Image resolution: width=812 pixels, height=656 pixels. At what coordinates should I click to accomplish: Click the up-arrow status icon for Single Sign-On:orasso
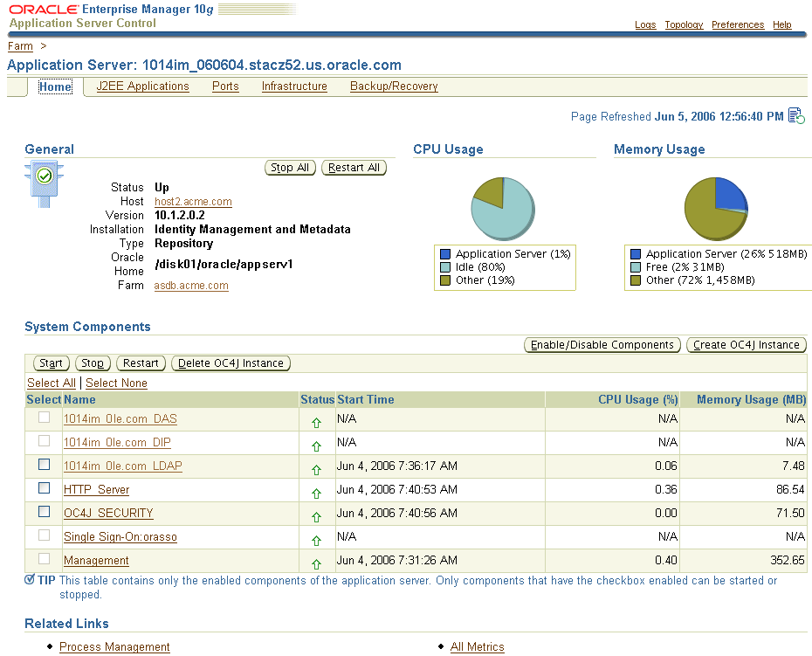point(316,541)
